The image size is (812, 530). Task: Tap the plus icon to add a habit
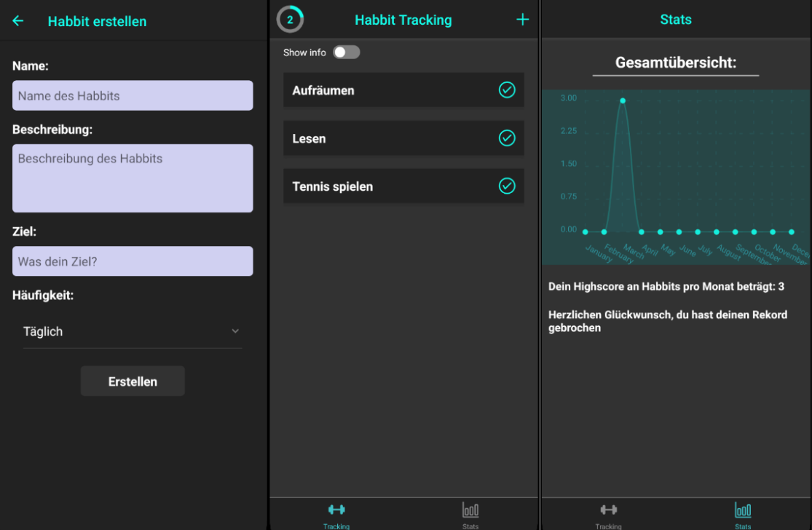(x=522, y=20)
